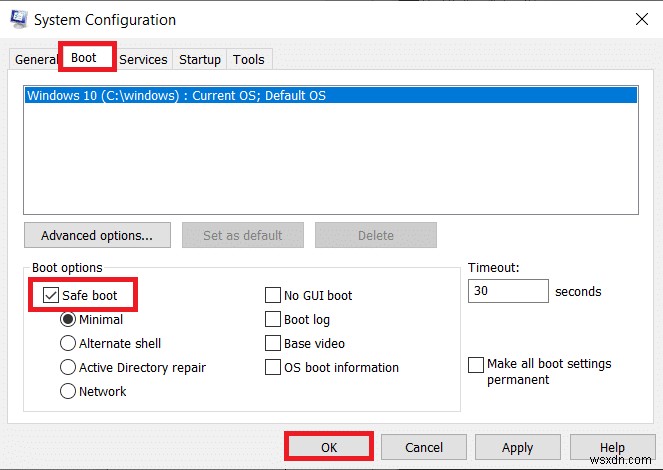
Task: Select the Windows 10 boot entry
Action: click(176, 96)
